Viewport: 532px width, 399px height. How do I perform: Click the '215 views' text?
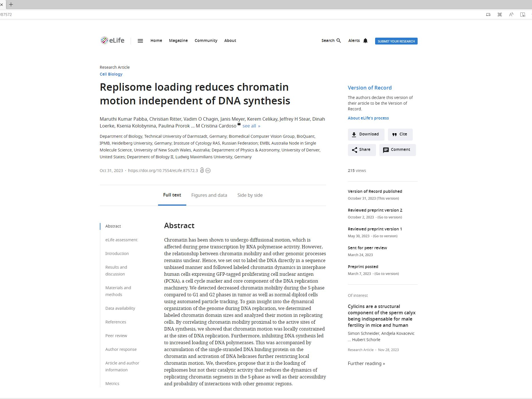pyautogui.click(x=357, y=171)
